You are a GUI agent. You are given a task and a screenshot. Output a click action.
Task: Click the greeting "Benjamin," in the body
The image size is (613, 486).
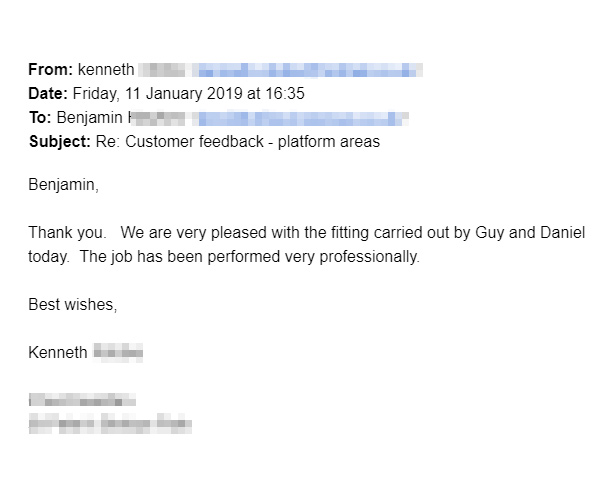click(64, 184)
